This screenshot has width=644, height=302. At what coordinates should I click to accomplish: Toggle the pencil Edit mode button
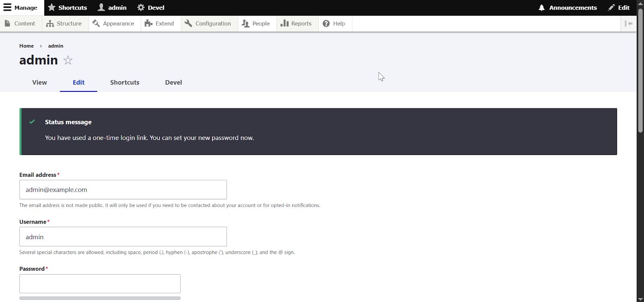pyautogui.click(x=619, y=8)
